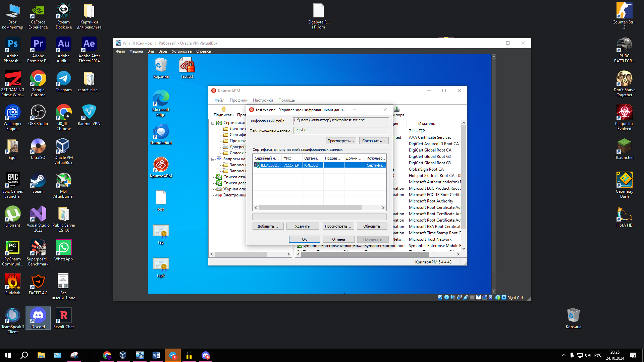644x362 pixels.
Task: Click the Подписать (Sign) toolbar icon in КриптоАРМ
Action: click(223, 112)
